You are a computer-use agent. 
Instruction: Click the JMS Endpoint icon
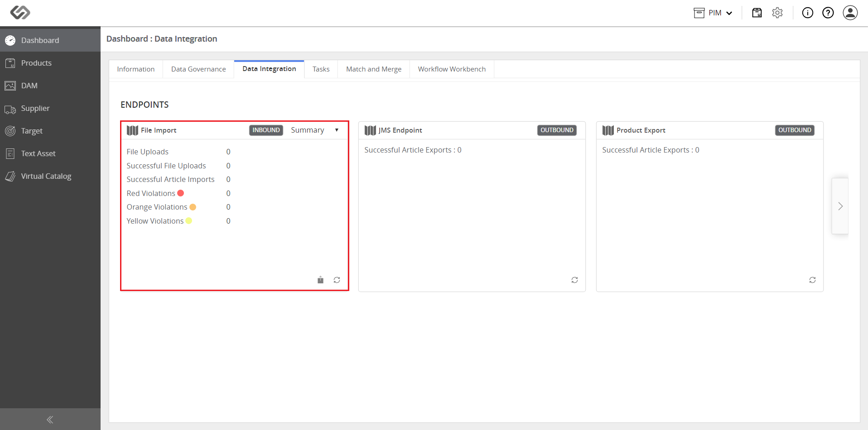click(x=370, y=130)
